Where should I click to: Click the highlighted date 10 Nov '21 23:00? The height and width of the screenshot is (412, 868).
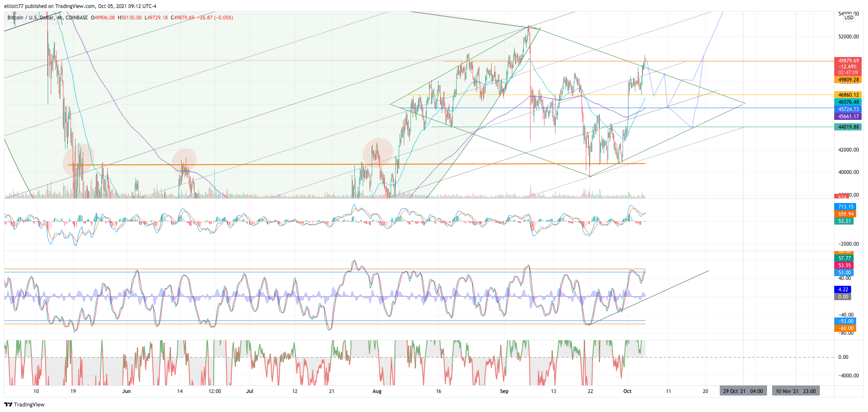[796, 391]
